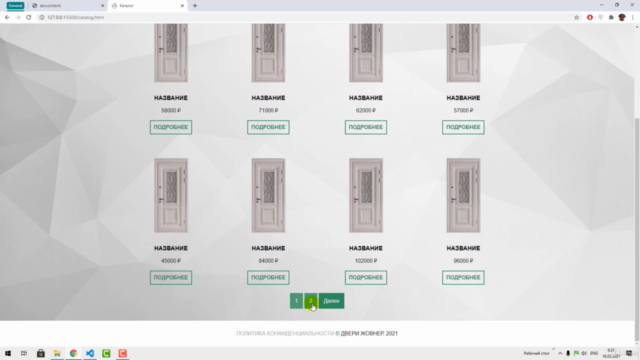Click the door image priced 45000 ₽

[x=171, y=196]
